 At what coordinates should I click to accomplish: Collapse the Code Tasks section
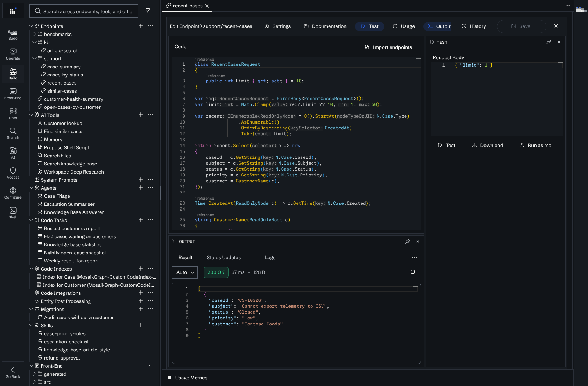31,220
